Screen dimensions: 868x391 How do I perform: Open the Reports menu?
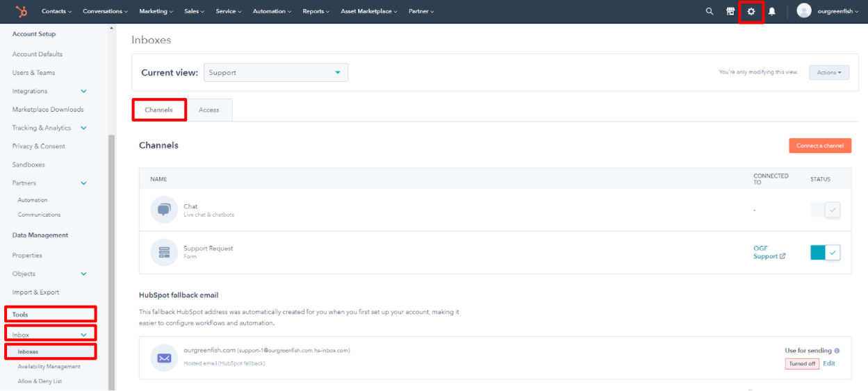pyautogui.click(x=317, y=11)
